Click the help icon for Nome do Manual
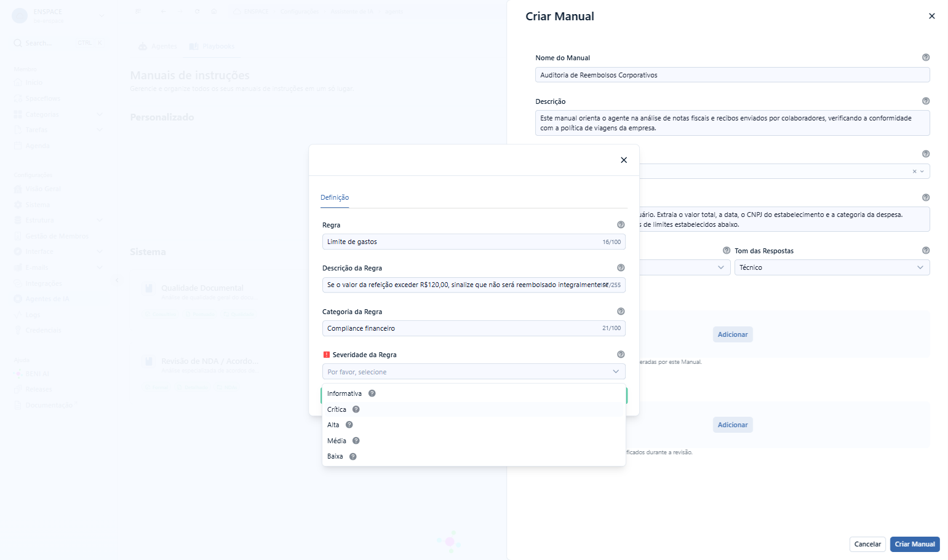The width and height of the screenshot is (948, 560). tap(926, 57)
